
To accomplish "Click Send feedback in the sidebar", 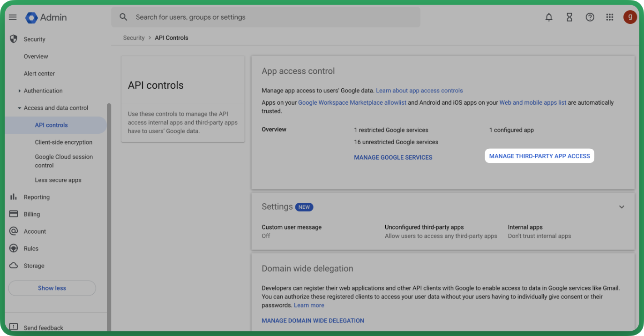I will (x=44, y=328).
